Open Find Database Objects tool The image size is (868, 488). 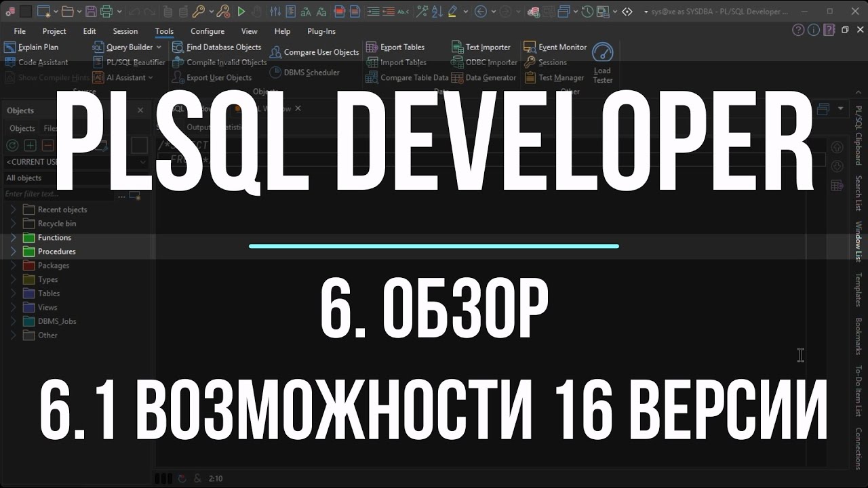click(216, 47)
